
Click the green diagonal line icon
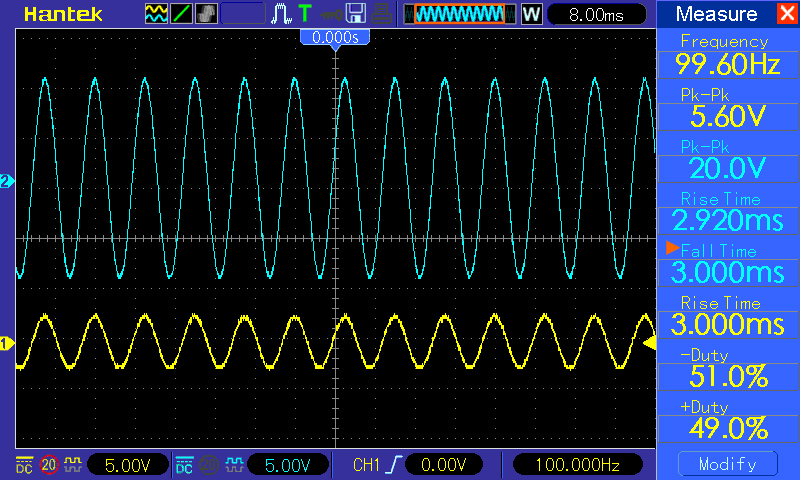click(181, 14)
